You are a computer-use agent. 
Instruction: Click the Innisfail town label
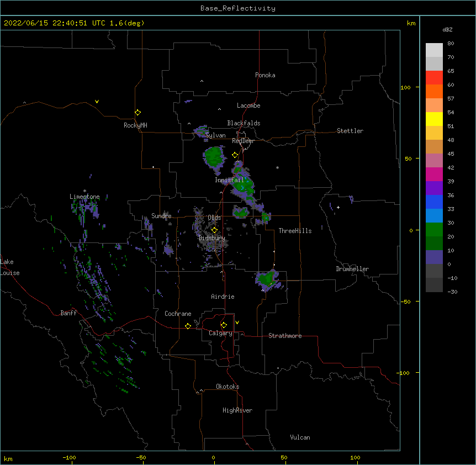point(229,180)
